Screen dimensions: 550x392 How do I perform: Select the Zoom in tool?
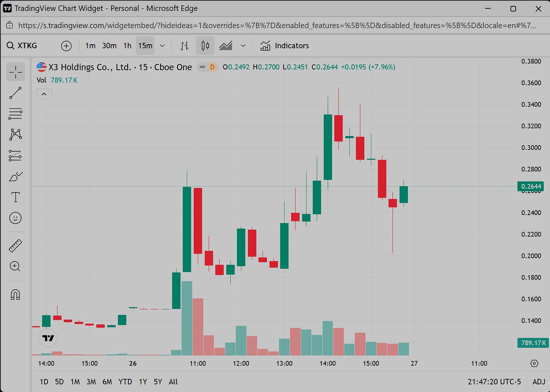pos(15,266)
